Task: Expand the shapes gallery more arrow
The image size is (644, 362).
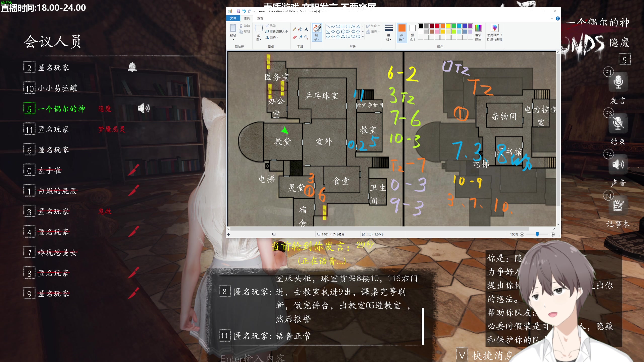Action: [x=363, y=37]
